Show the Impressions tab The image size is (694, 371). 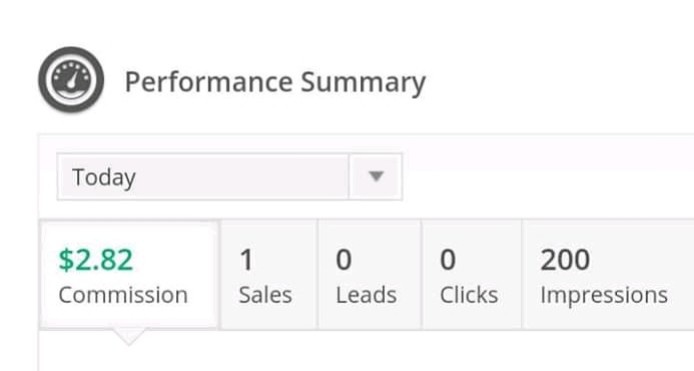tap(608, 275)
